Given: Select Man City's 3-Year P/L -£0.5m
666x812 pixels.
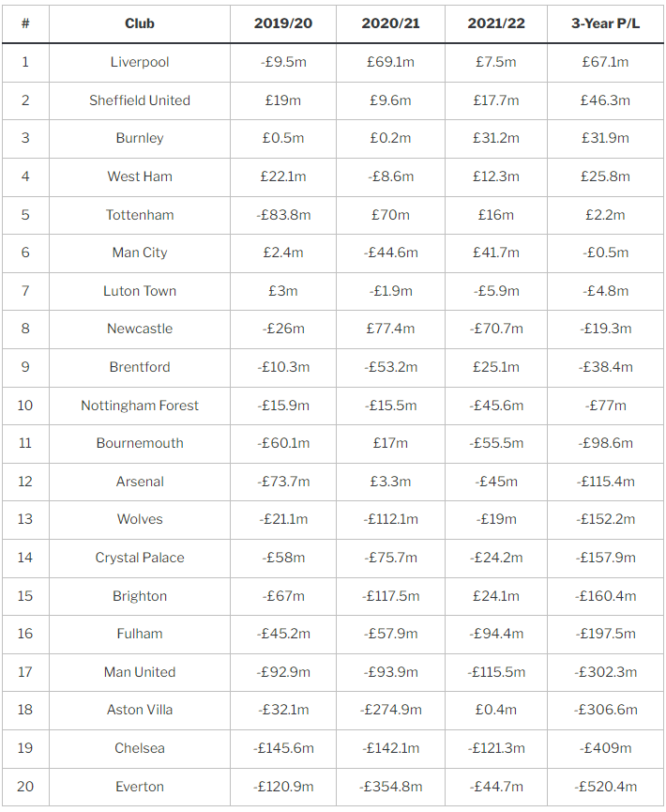Looking at the screenshot, I should [605, 253].
